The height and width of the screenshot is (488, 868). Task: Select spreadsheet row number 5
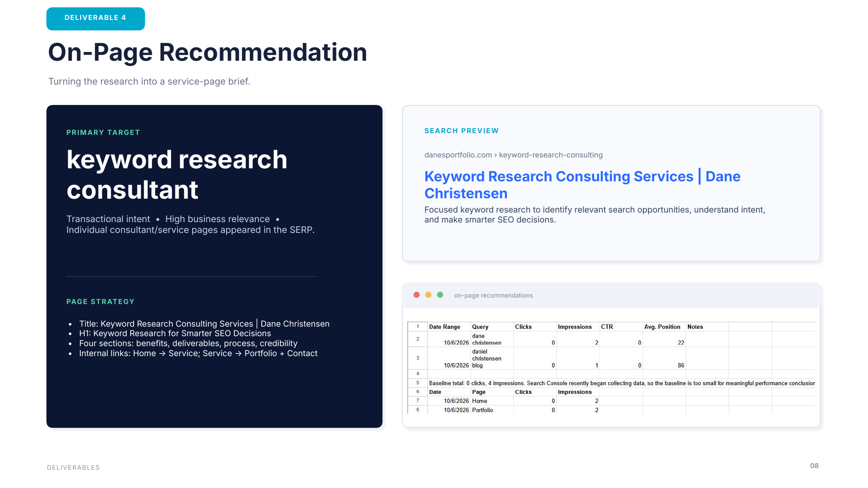click(x=418, y=383)
